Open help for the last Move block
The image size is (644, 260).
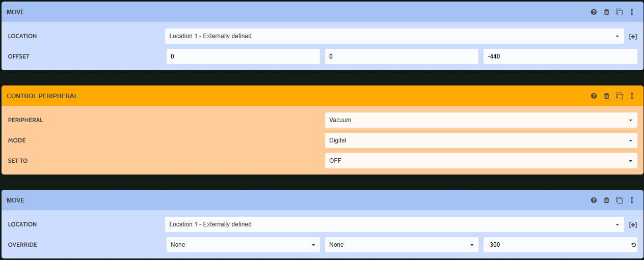click(x=594, y=200)
